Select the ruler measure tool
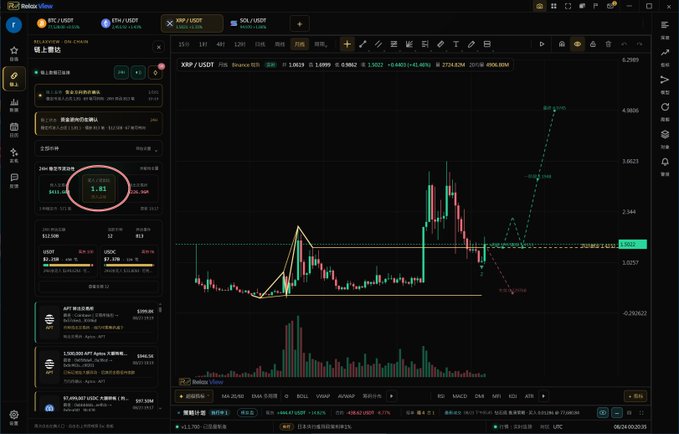Image resolution: width=679 pixels, height=434 pixels. [x=440, y=44]
